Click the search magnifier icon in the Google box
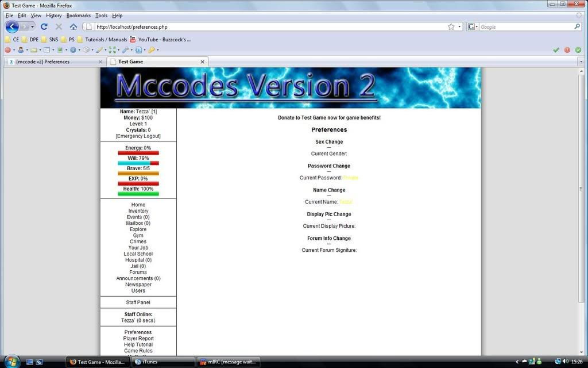Screen dimensions: 588x368 [577, 26]
